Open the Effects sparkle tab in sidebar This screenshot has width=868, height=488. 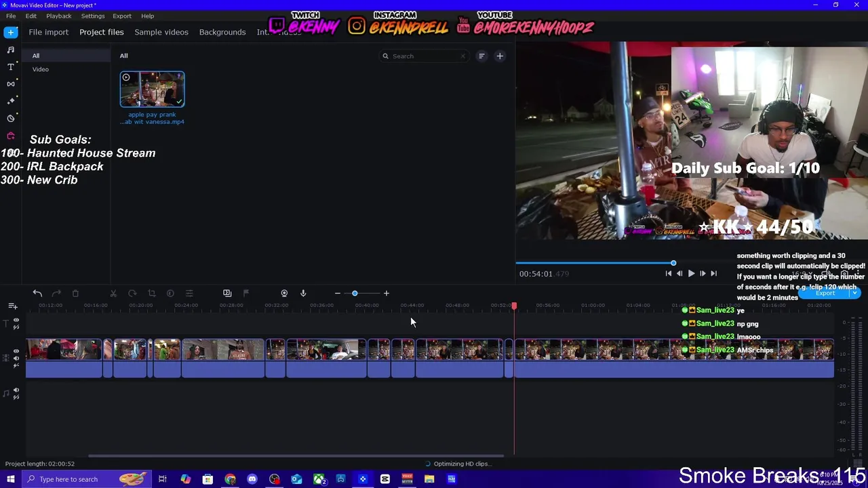11,100
